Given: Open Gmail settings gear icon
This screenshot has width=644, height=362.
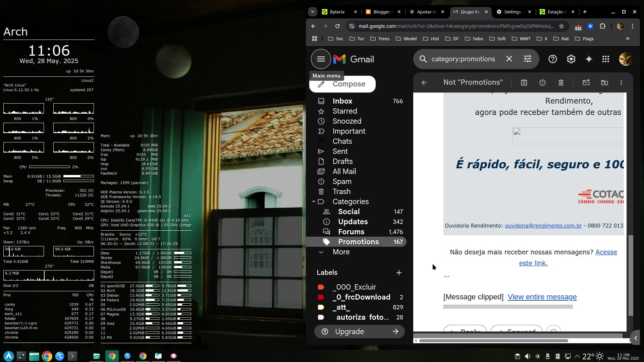Looking at the screenshot, I should point(571,59).
